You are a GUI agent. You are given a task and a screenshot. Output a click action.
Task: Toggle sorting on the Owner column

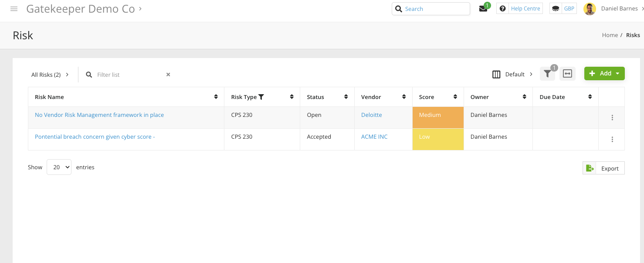pyautogui.click(x=524, y=96)
